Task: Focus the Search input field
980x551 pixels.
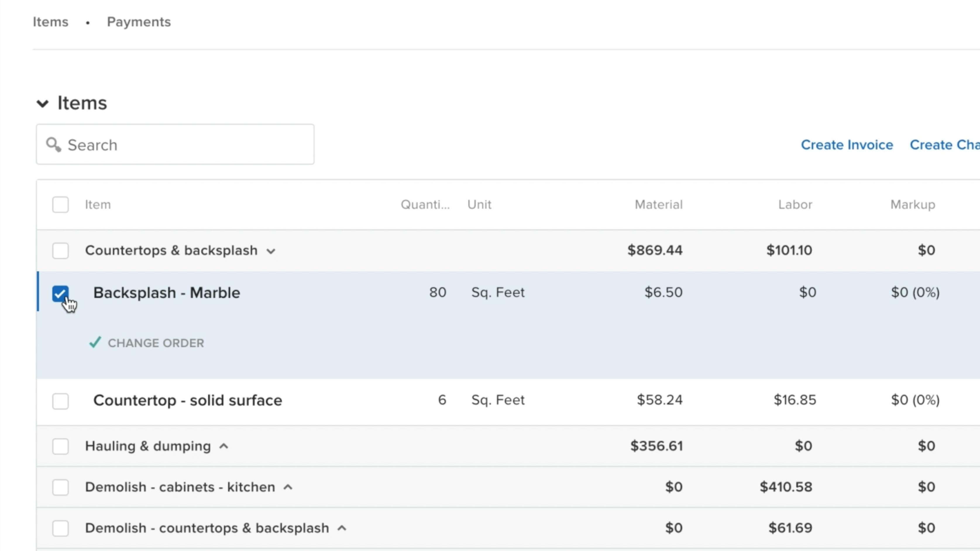Action: (190, 145)
